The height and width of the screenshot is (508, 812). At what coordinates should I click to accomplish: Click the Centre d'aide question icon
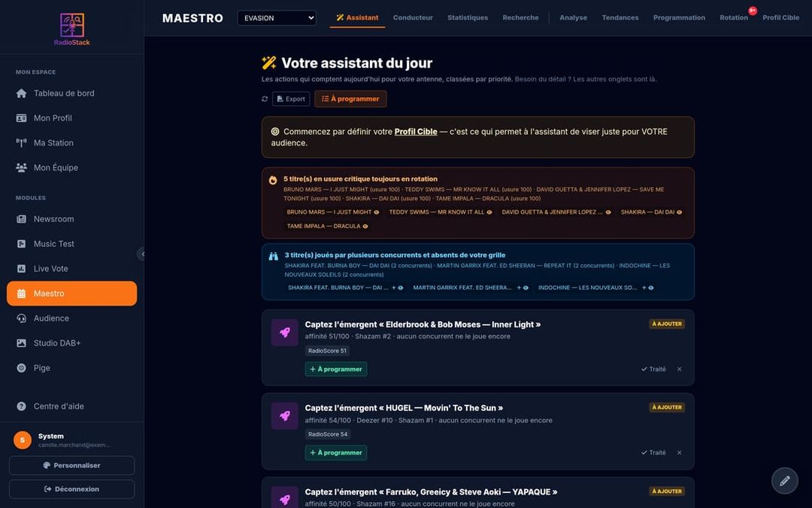21,407
